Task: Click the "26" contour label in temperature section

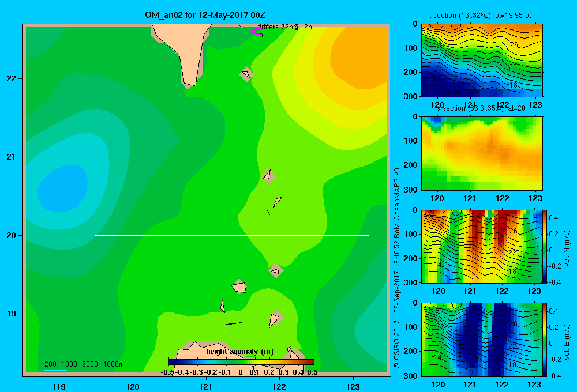Action: 514,45
